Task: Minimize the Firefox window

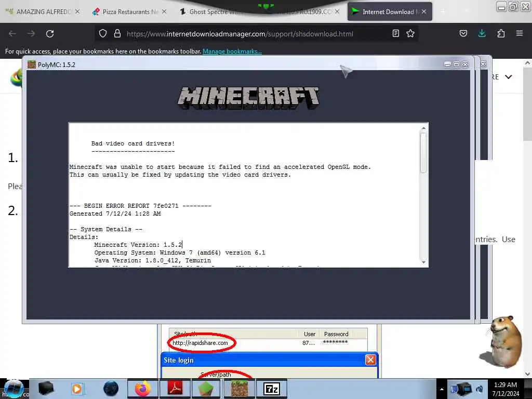Action: point(501,6)
